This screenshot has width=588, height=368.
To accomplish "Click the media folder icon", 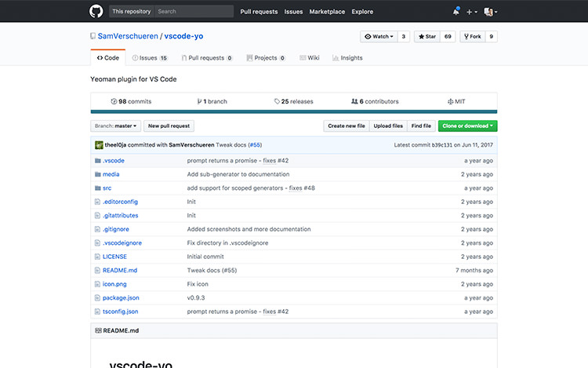I will point(98,174).
